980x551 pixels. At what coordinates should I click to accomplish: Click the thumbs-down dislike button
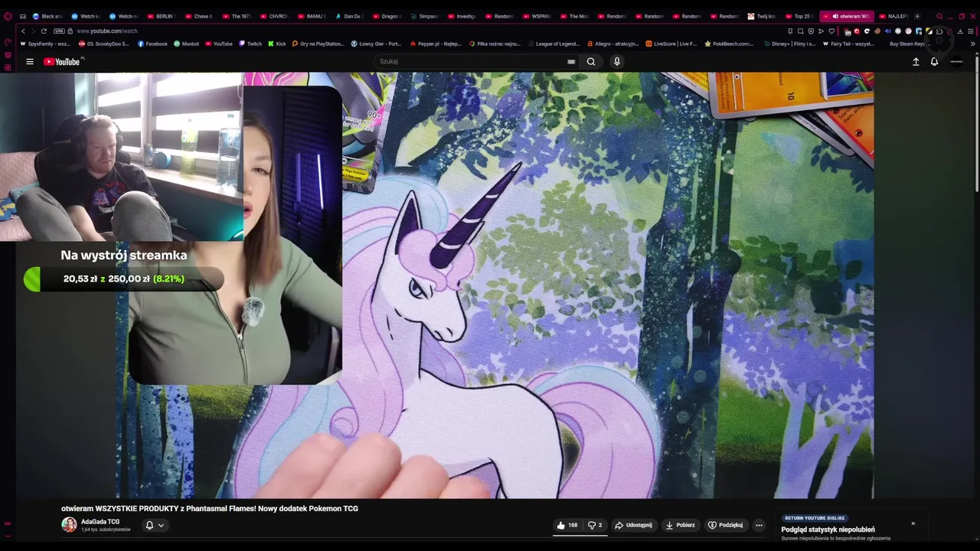pos(595,525)
